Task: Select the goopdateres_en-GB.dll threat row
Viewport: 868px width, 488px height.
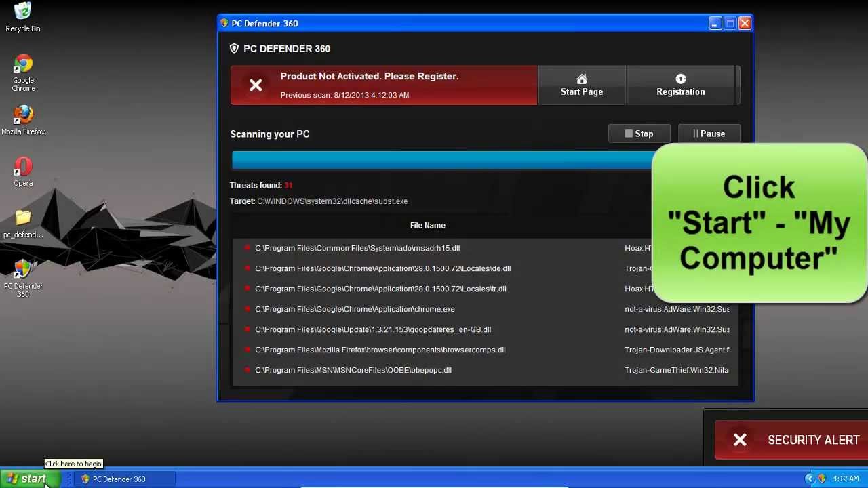Action: tap(485, 329)
